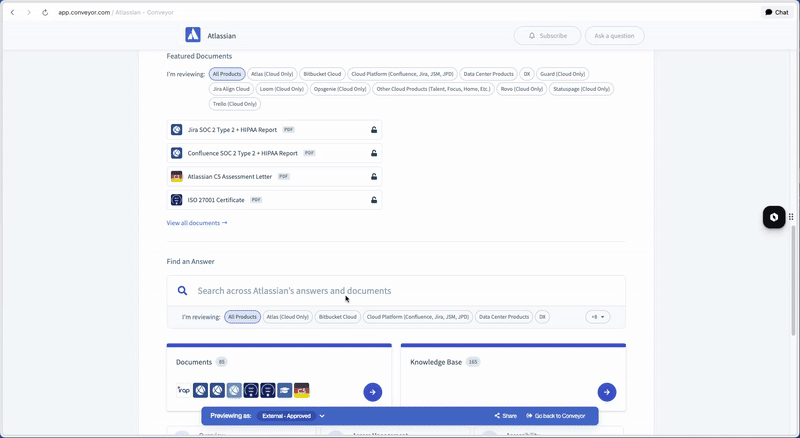The image size is (800, 438).
Task: Filter Featured Documents by Bitbucket Cloud
Action: (x=322, y=74)
